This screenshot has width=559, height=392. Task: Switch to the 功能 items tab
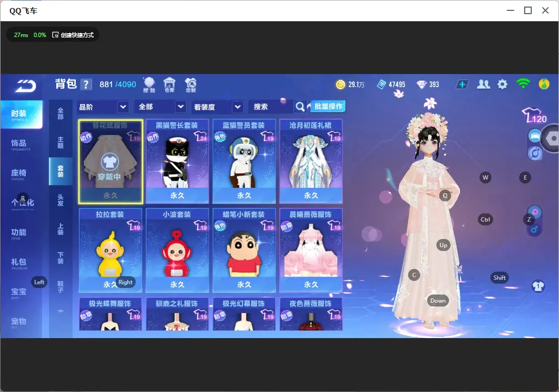pyautogui.click(x=21, y=233)
